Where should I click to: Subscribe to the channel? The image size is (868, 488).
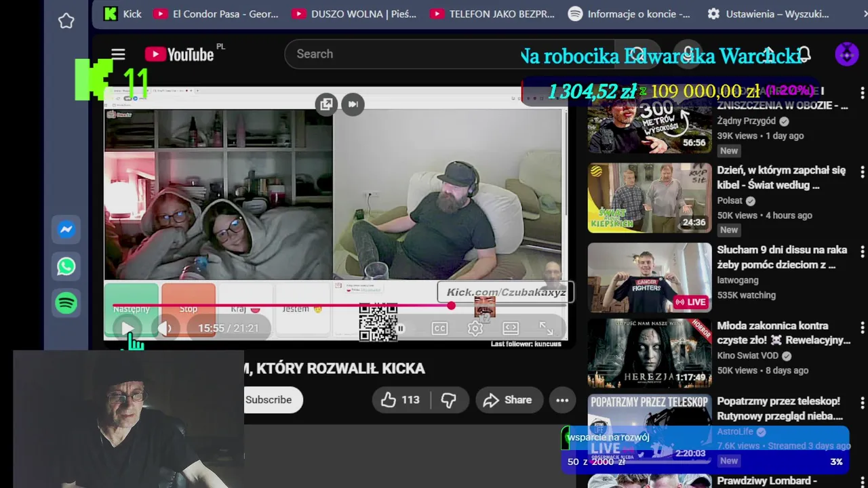(x=271, y=400)
